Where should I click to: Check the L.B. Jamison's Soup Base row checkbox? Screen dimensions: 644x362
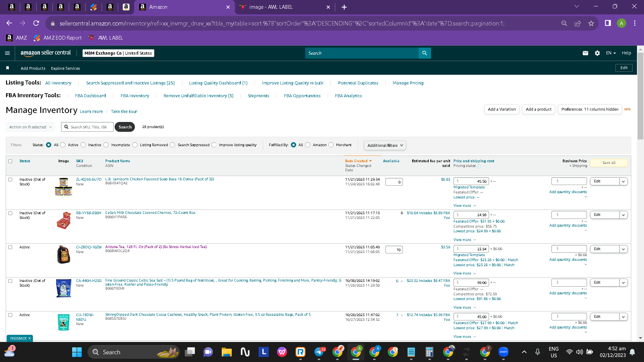pyautogui.click(x=10, y=180)
